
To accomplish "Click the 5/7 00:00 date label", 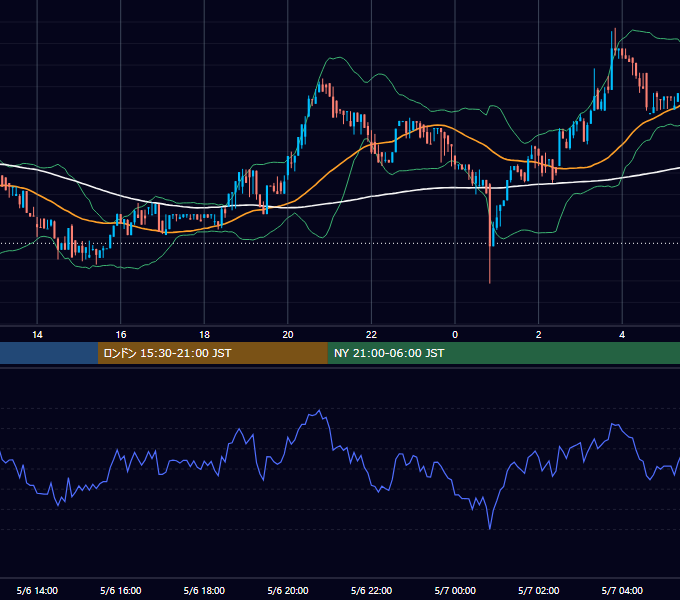I will click(x=455, y=590).
